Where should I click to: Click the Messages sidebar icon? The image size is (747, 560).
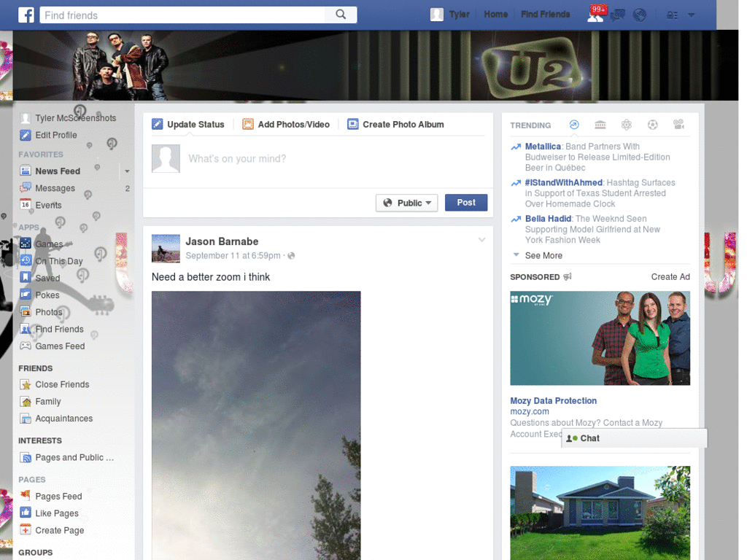[26, 188]
